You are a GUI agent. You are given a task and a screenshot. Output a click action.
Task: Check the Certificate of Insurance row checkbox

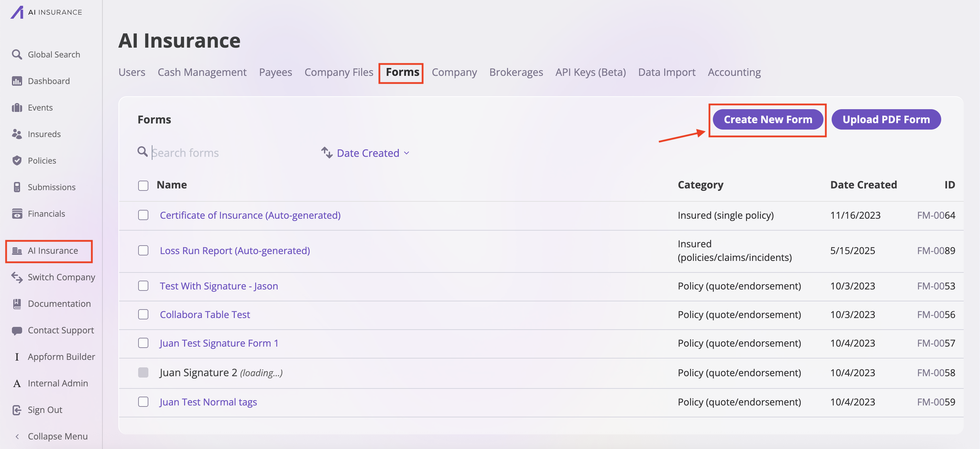[x=143, y=215]
